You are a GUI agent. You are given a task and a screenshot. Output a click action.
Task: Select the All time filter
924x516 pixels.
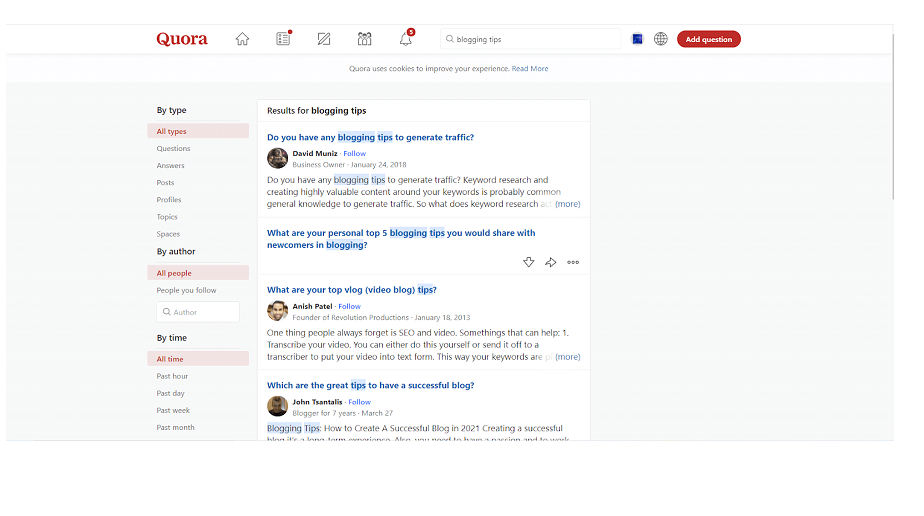tap(198, 359)
